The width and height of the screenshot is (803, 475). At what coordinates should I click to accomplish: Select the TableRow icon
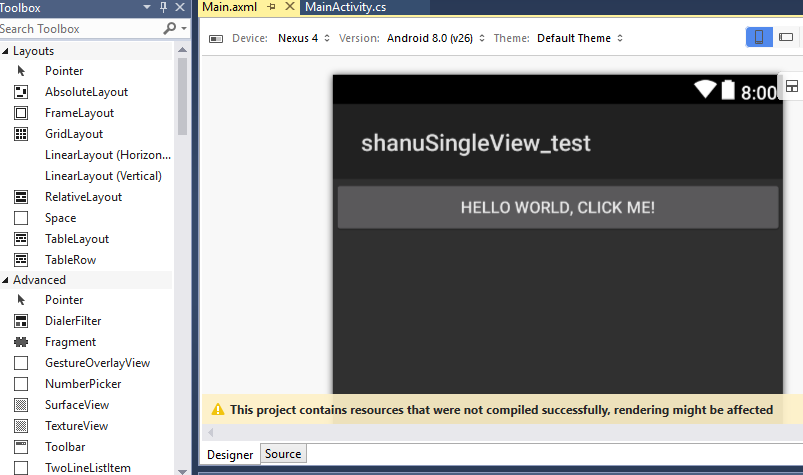coord(21,260)
